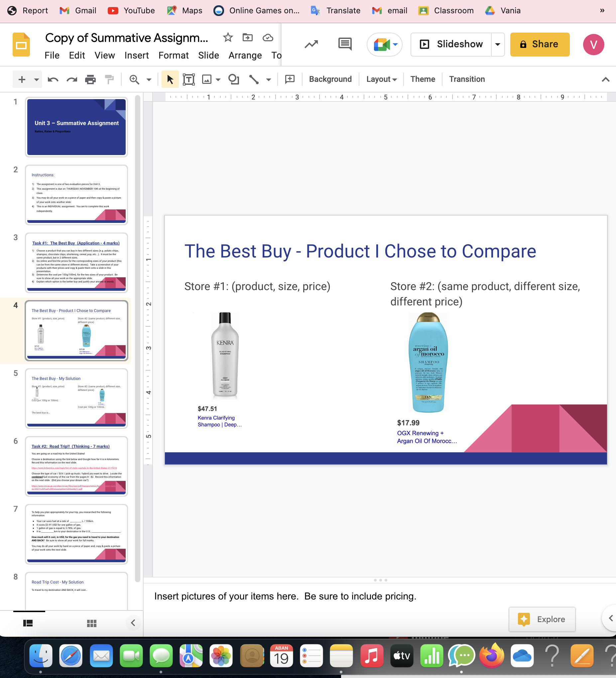Image resolution: width=616 pixels, height=678 pixels.
Task: Open the File menu
Action: pyautogui.click(x=52, y=55)
